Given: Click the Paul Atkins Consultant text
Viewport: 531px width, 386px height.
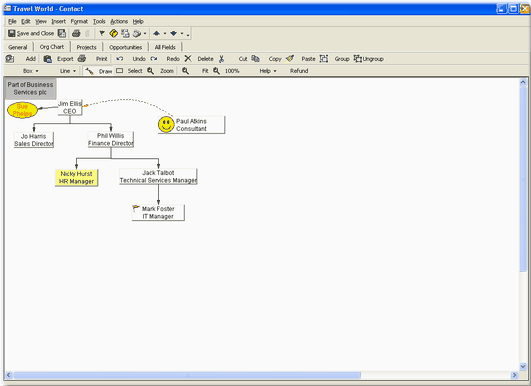Looking at the screenshot, I should pyautogui.click(x=191, y=125).
